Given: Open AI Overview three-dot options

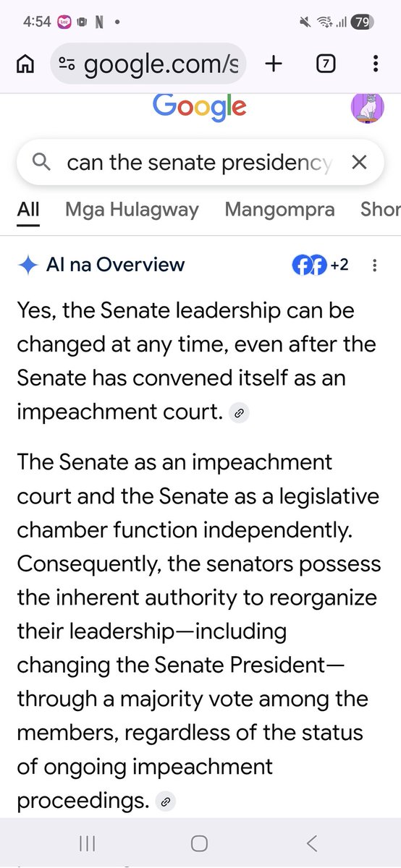Looking at the screenshot, I should pos(374,265).
